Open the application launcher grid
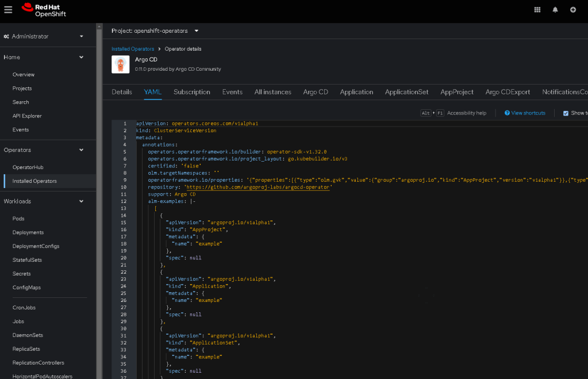The width and height of the screenshot is (588, 379). [x=537, y=10]
